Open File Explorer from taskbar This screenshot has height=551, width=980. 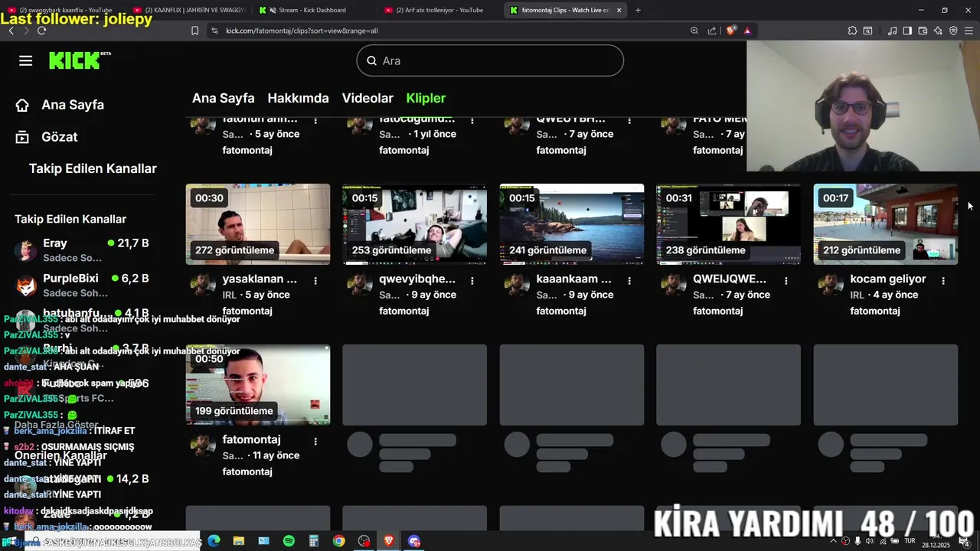238,541
